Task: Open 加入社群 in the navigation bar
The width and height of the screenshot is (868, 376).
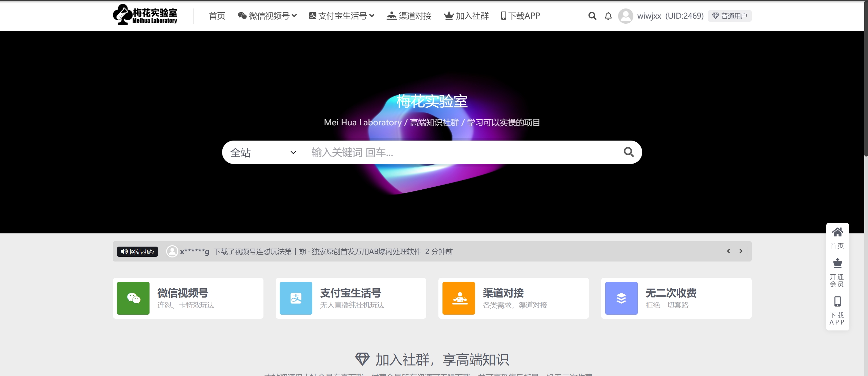Action: click(x=467, y=16)
